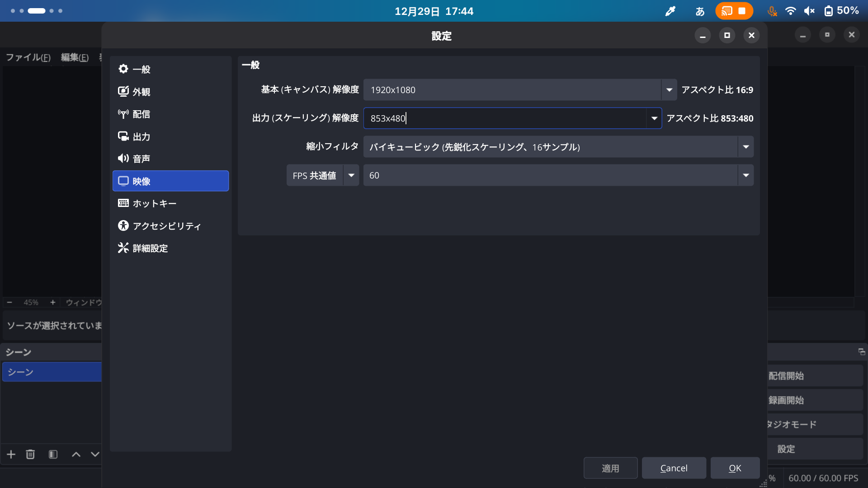Open the 縮小フィルタ downscale filter dropdown
868x488 pixels.
coord(746,146)
